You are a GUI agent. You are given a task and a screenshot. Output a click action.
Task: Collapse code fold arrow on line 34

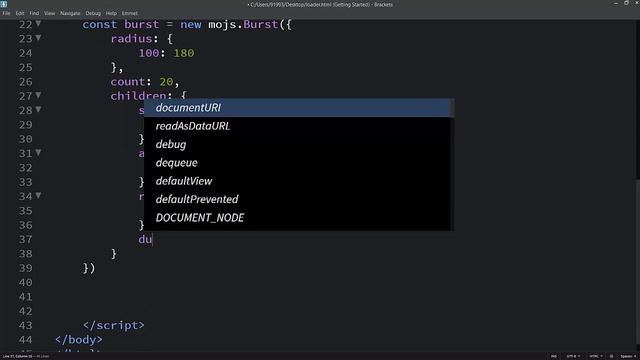(38, 196)
